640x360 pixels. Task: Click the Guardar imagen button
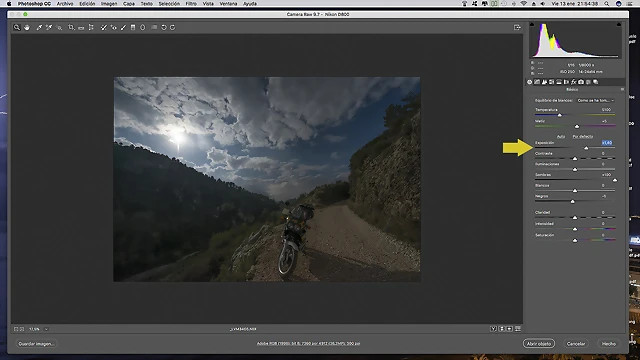(36, 344)
